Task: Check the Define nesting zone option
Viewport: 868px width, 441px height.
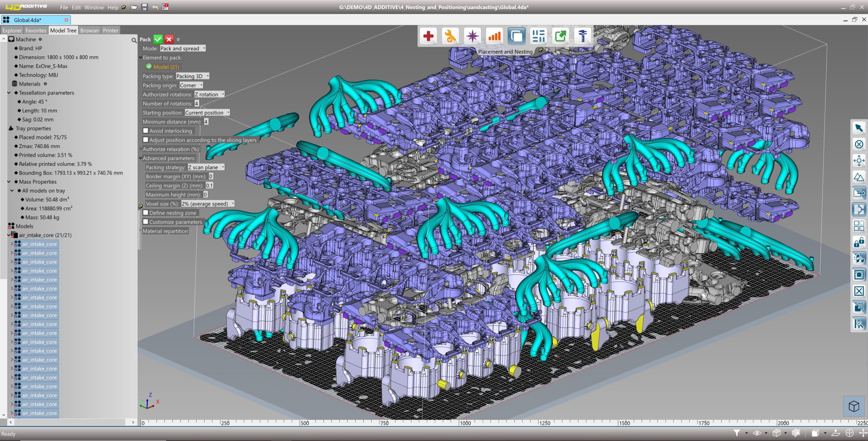Action: click(146, 213)
